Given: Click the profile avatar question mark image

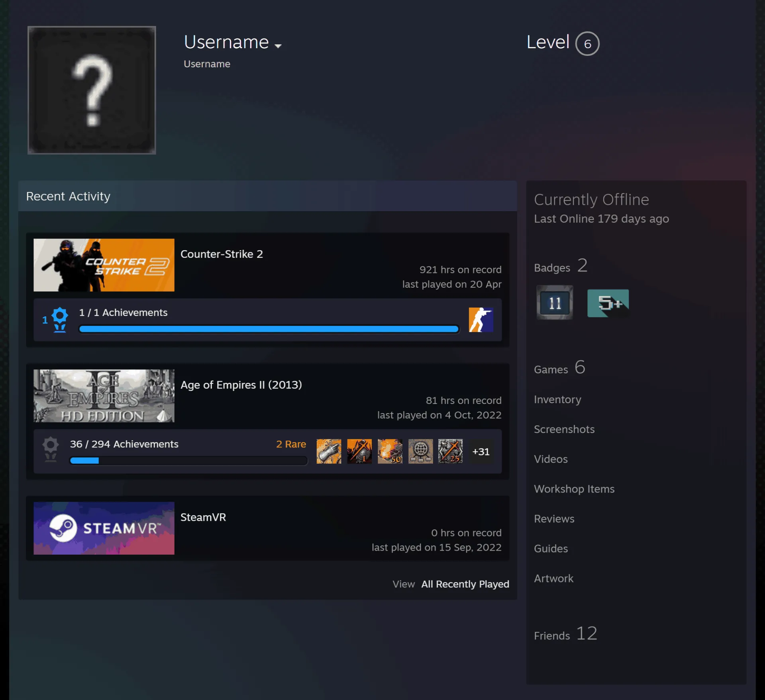Looking at the screenshot, I should tap(92, 90).
